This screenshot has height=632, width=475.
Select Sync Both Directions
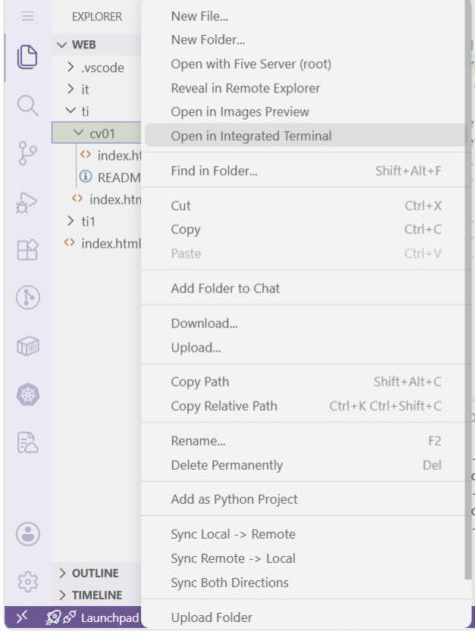click(x=304, y=582)
